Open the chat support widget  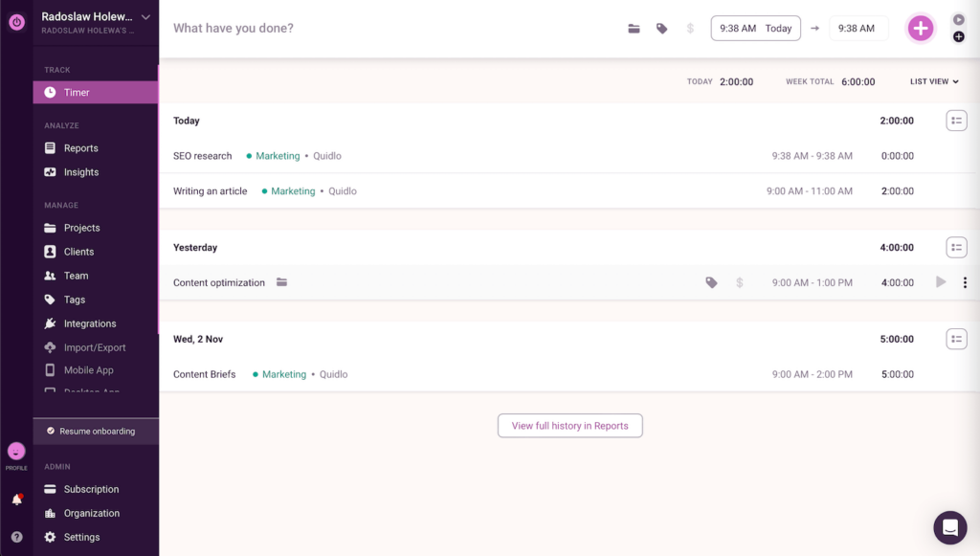[950, 527]
